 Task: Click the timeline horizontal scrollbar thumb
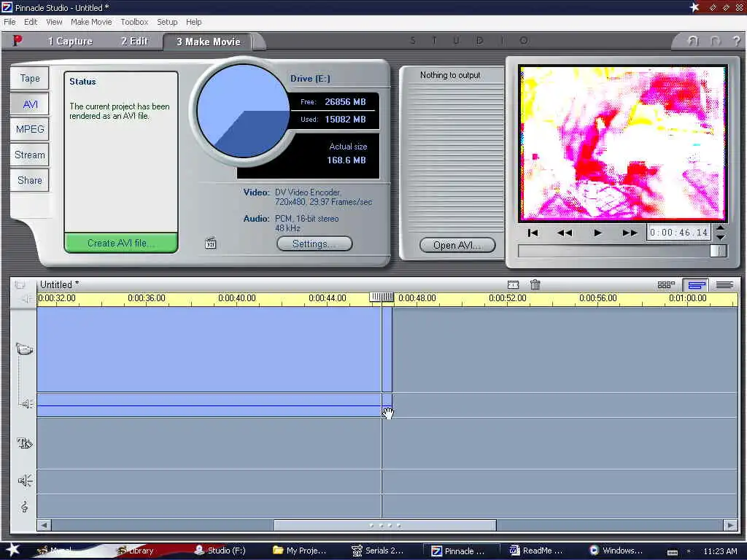385,525
